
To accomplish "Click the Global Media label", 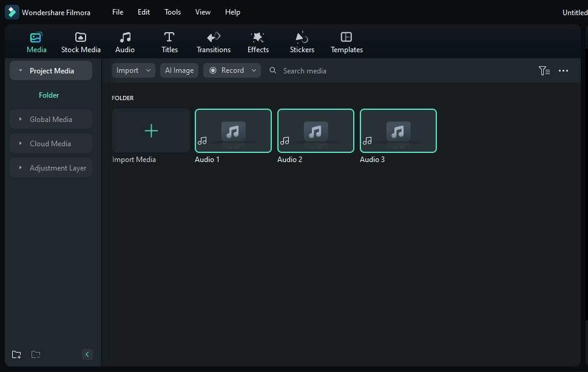I will 51,120.
